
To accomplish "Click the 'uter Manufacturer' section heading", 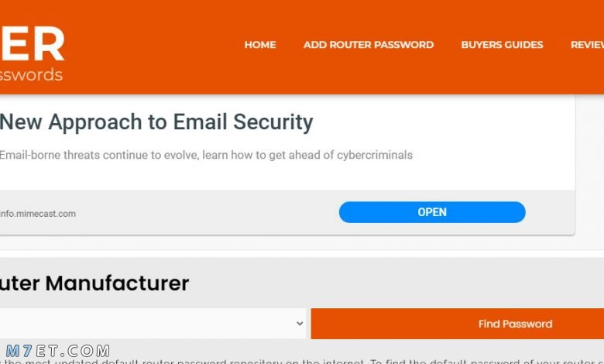I will 94,283.
